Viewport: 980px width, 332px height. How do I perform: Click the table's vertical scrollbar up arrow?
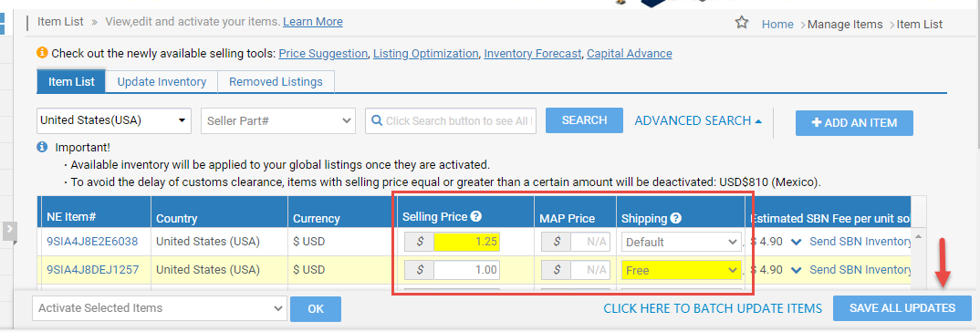918,236
